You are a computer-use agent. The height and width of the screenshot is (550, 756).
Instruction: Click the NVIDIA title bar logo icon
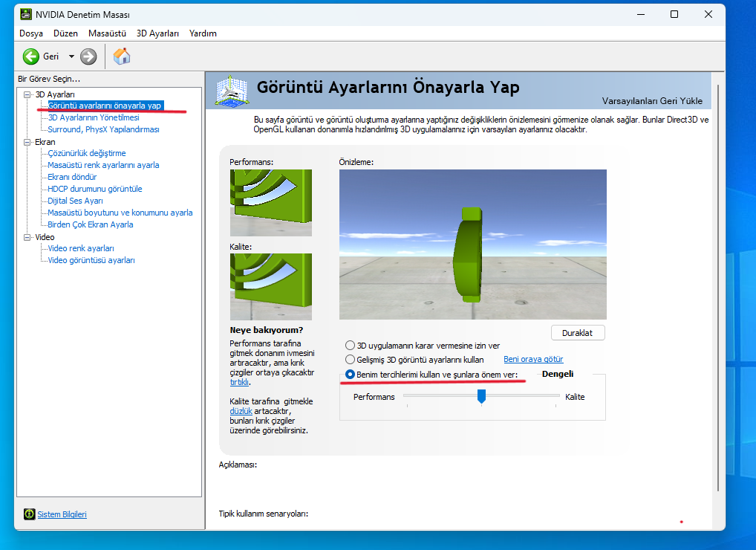26,14
